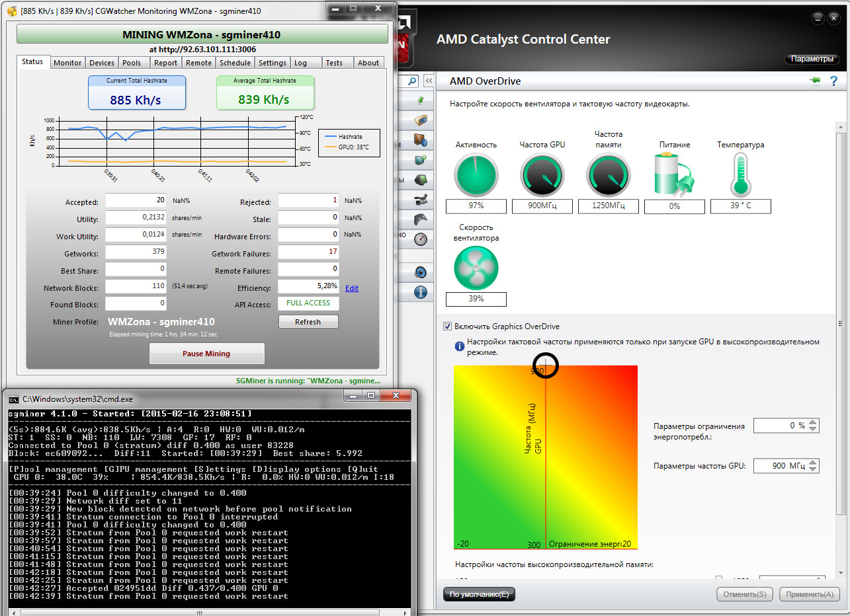850x616 pixels.
Task: Toggle the Включить Graphics OverDrive checkbox
Action: pyautogui.click(x=447, y=327)
